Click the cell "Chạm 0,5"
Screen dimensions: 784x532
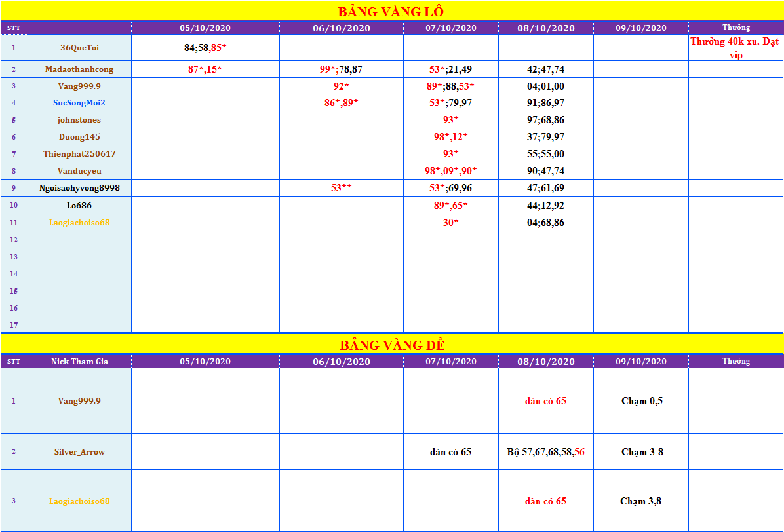coord(641,400)
